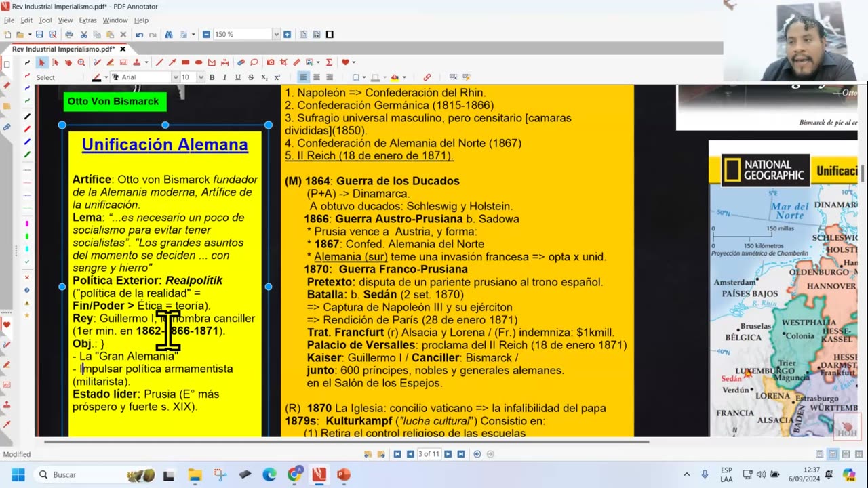Insert a hyperlink with the link icon
Image resolution: width=868 pixels, height=488 pixels.
point(427,77)
